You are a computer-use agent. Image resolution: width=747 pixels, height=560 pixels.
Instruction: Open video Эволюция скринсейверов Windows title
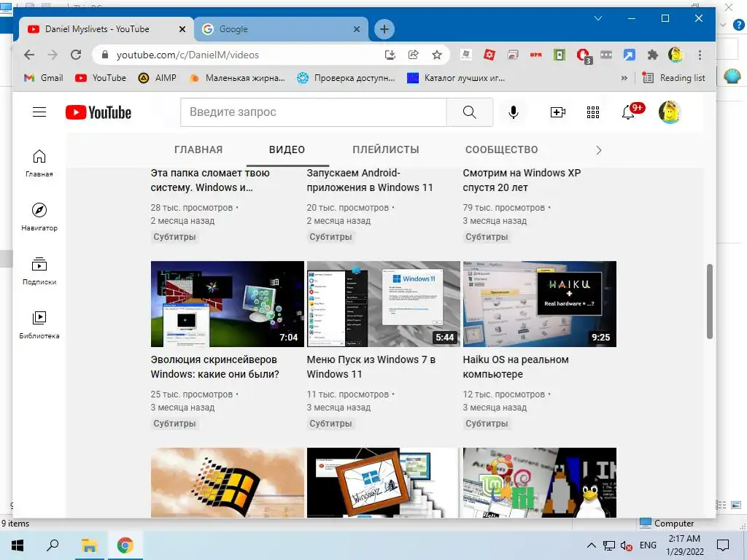point(215,367)
